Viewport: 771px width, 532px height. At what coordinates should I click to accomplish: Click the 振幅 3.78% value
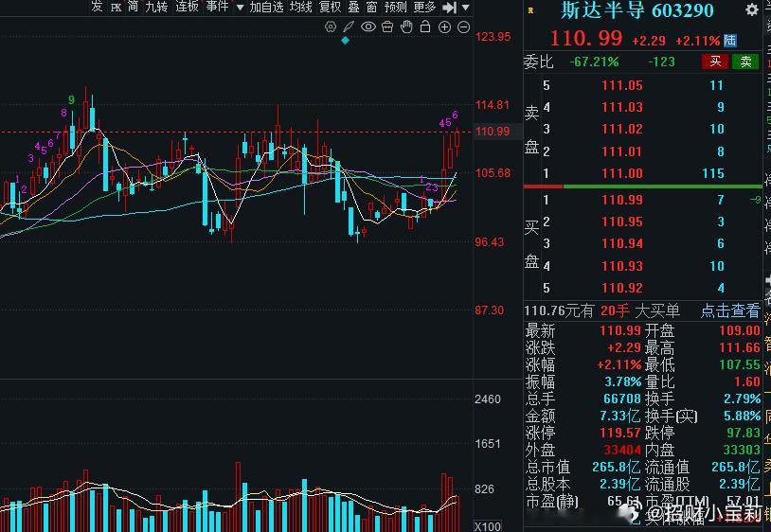point(623,381)
